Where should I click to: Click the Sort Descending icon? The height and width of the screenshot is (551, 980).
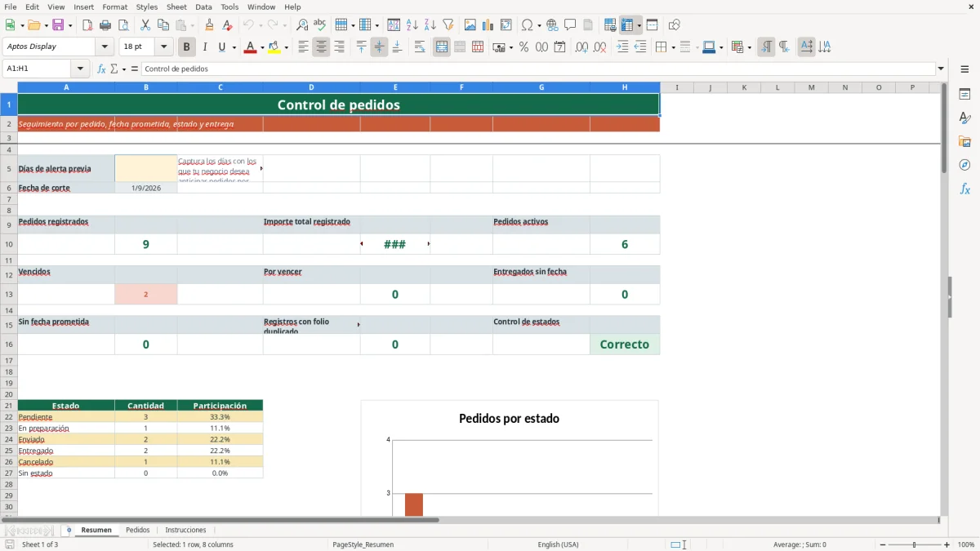[x=430, y=25]
